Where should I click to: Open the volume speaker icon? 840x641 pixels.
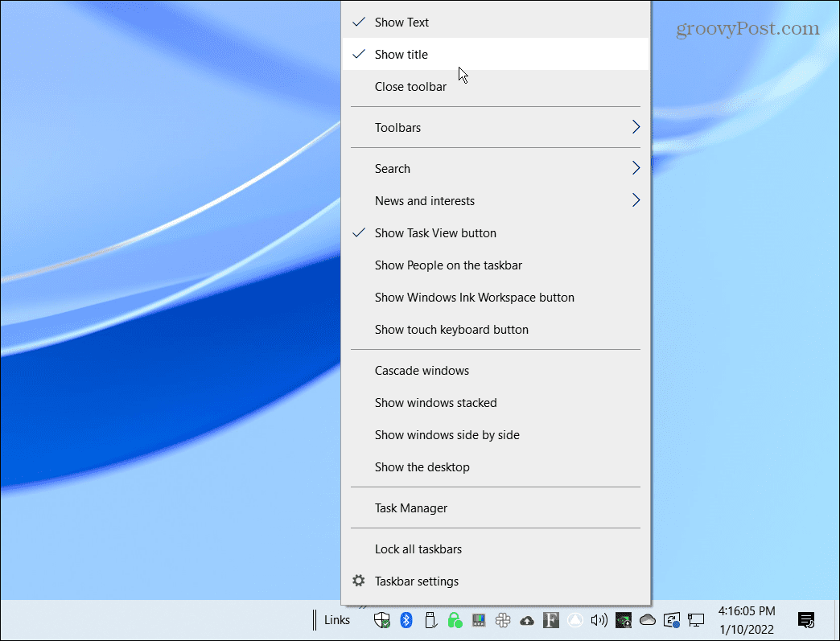tap(599, 620)
